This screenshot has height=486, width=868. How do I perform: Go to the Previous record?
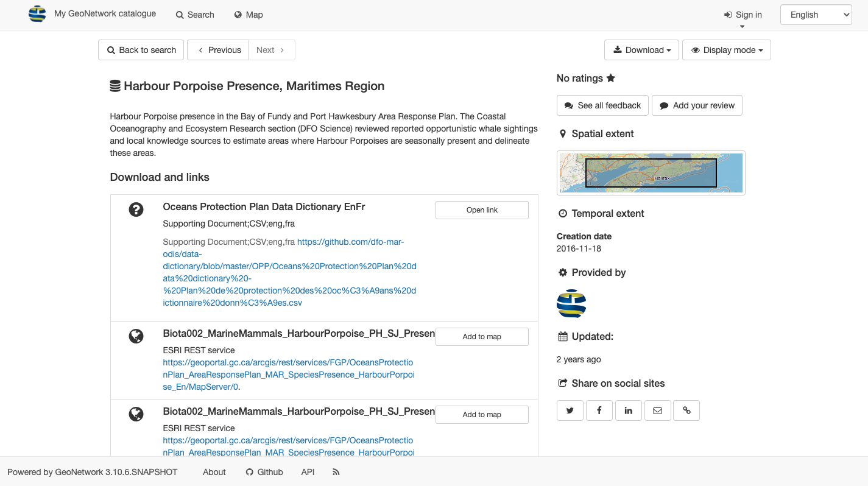218,50
